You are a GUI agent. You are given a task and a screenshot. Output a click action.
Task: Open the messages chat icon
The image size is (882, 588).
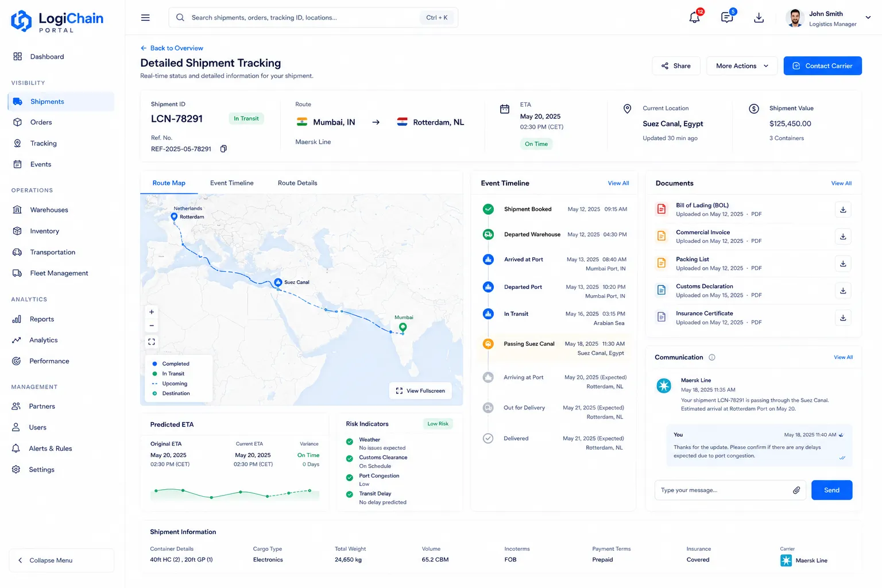click(727, 17)
